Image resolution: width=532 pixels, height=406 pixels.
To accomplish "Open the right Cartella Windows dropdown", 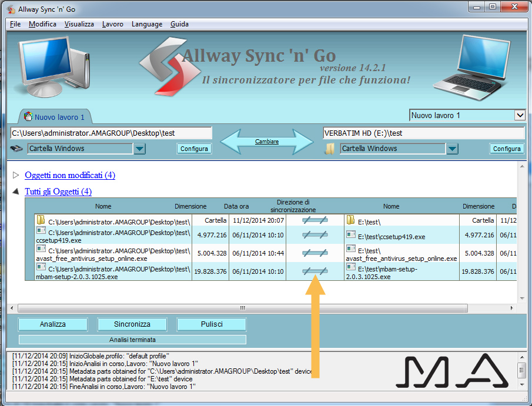I will tap(452, 149).
